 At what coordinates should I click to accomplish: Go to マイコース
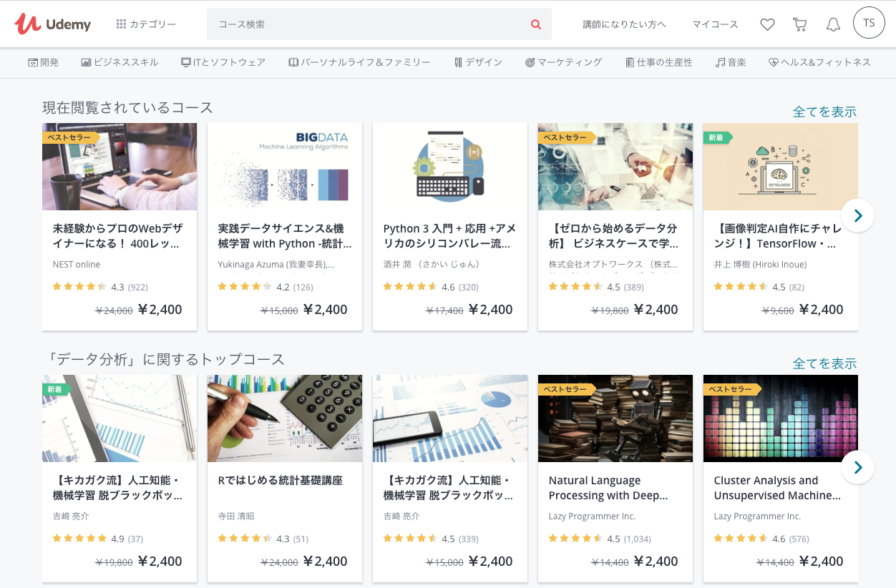[715, 24]
